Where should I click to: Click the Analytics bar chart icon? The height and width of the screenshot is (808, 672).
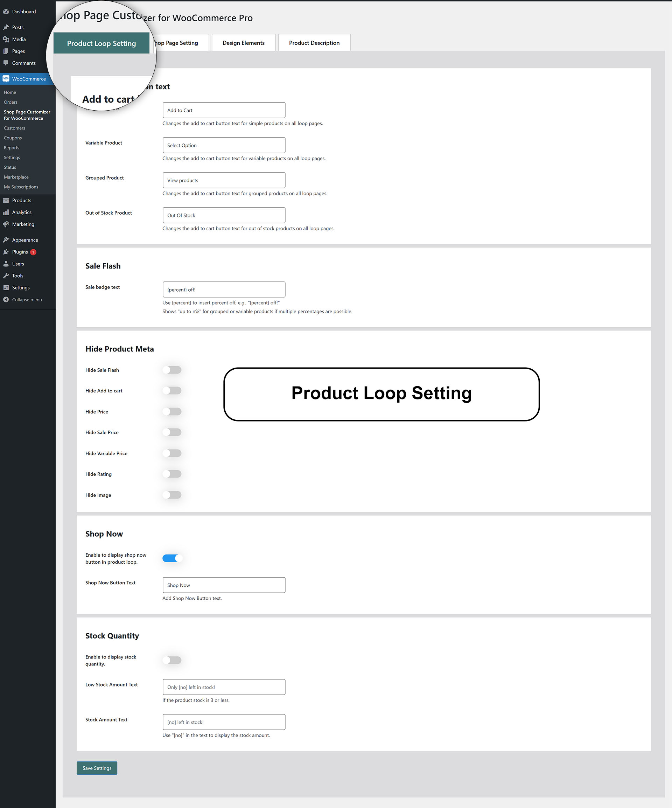pos(6,213)
